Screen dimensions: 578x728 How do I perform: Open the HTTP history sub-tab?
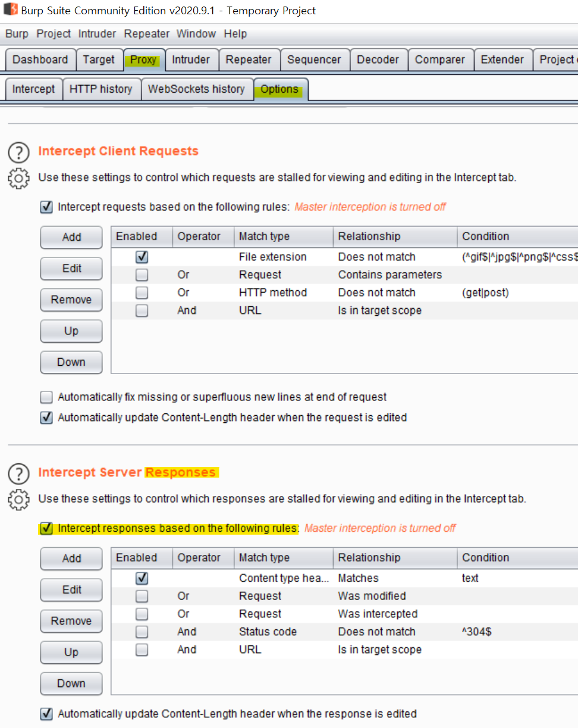coord(101,89)
